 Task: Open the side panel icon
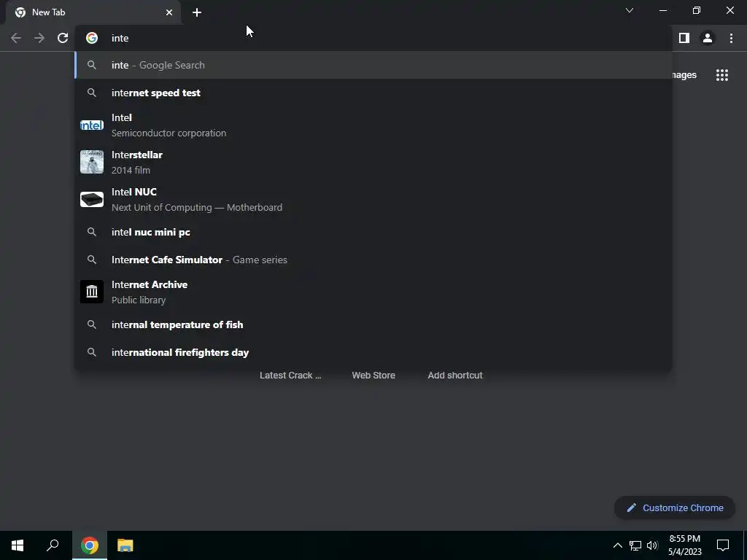(x=684, y=38)
